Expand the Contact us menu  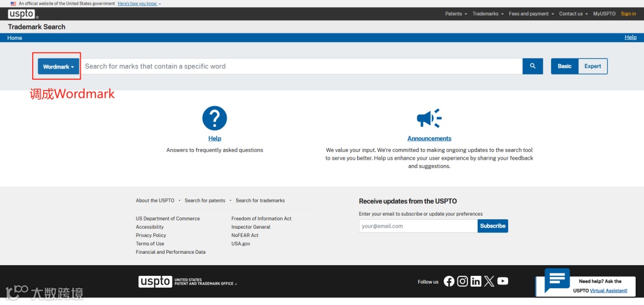(574, 14)
